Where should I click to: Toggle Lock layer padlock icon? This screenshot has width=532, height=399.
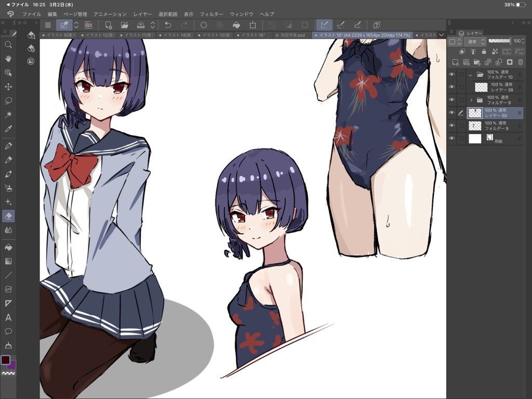[x=484, y=51]
